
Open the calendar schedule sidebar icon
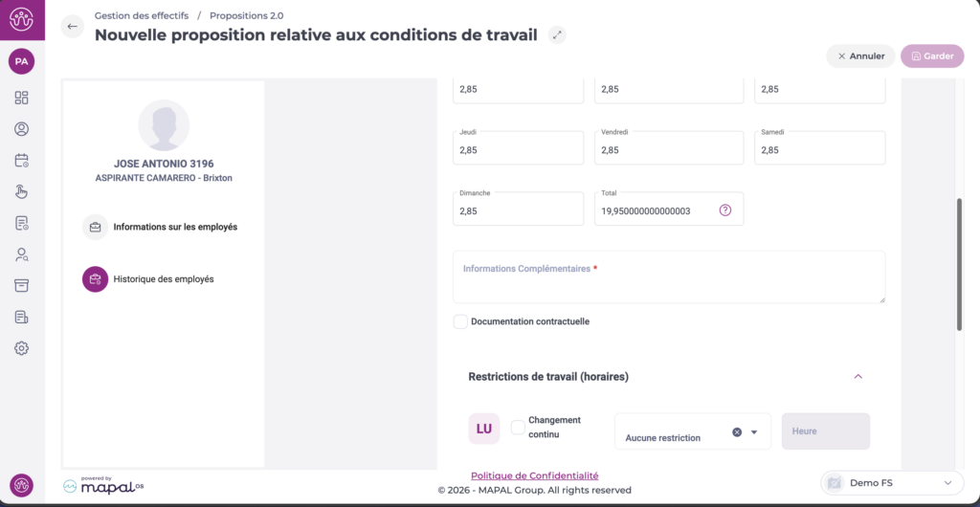coord(22,160)
